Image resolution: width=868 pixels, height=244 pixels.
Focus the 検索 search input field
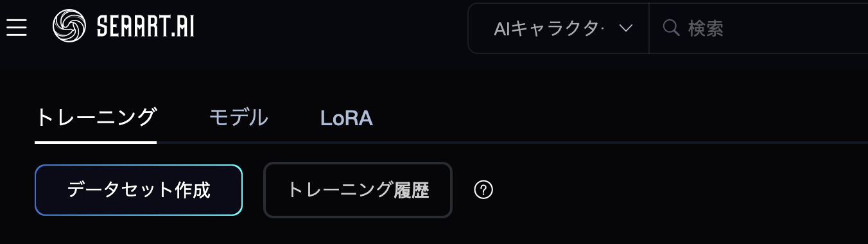(x=759, y=28)
